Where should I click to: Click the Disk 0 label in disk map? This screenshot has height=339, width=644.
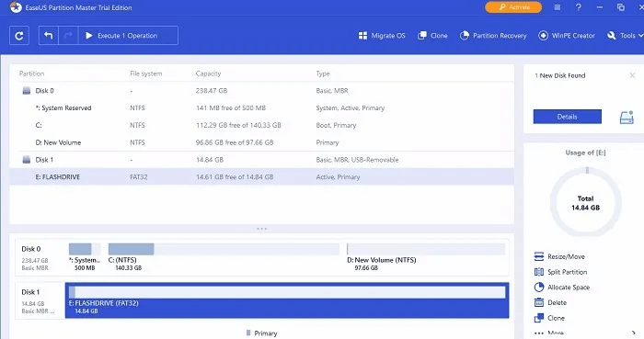(31, 249)
